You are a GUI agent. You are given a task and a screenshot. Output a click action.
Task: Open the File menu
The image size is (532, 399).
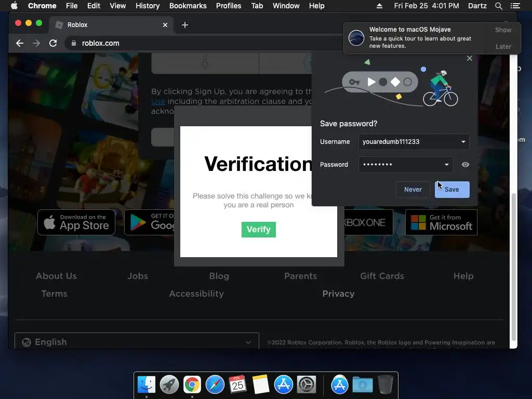[72, 6]
